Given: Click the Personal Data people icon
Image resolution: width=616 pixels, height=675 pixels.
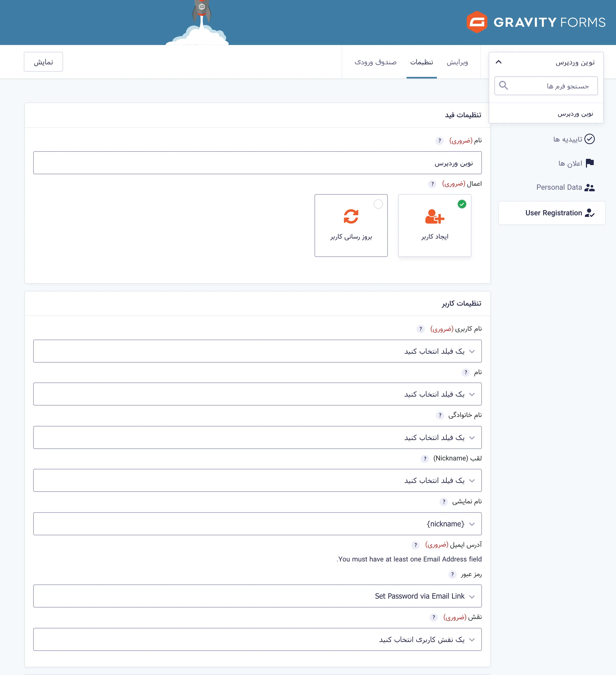Looking at the screenshot, I should 590,188.
